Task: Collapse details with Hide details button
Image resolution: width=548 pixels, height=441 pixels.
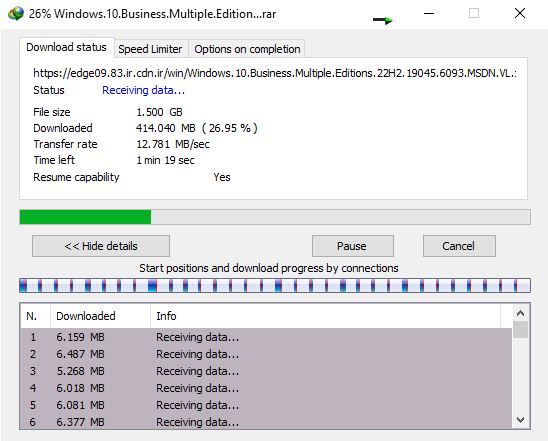Action: pyautogui.click(x=101, y=246)
